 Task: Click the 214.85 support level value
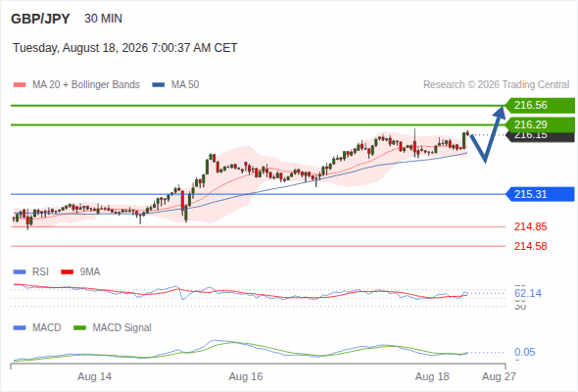(530, 226)
